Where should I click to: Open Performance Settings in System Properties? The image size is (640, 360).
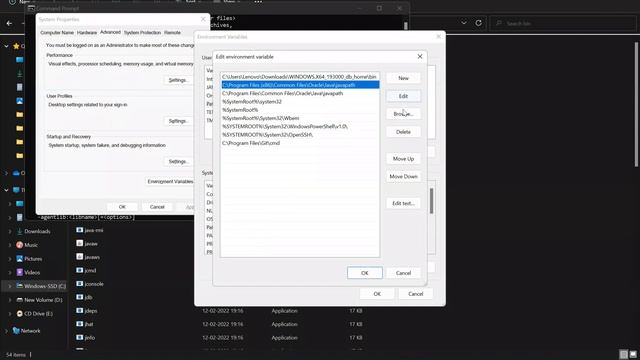pos(178,80)
